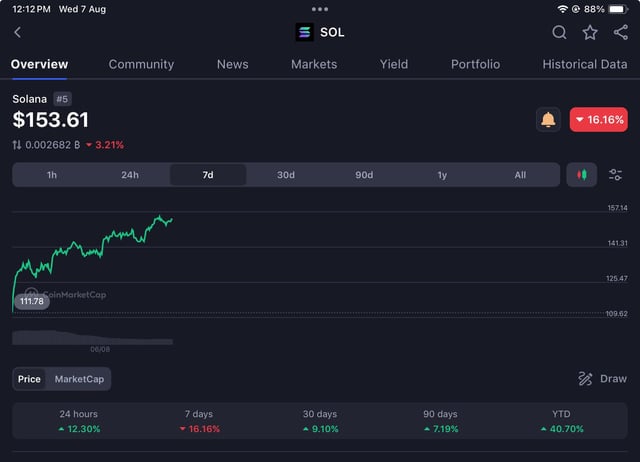This screenshot has width=640, height=462.
Task: Tap the Draw button
Action: tap(602, 379)
